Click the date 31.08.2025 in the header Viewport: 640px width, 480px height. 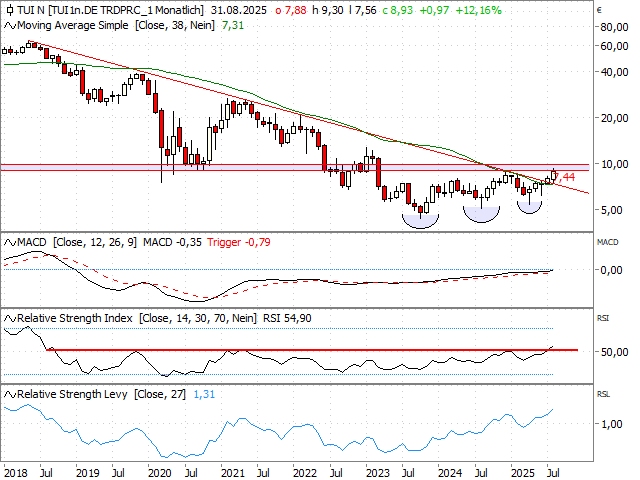(x=238, y=10)
